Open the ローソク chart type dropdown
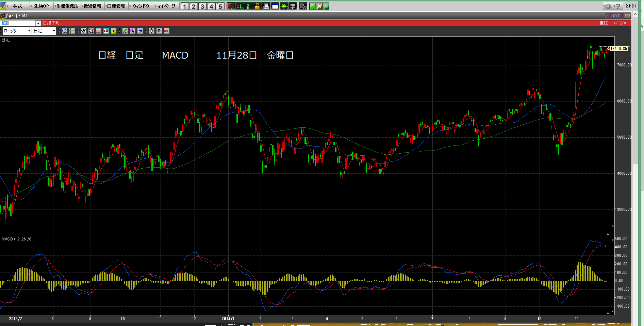Screen dimensions: 644x326 pyautogui.click(x=17, y=31)
